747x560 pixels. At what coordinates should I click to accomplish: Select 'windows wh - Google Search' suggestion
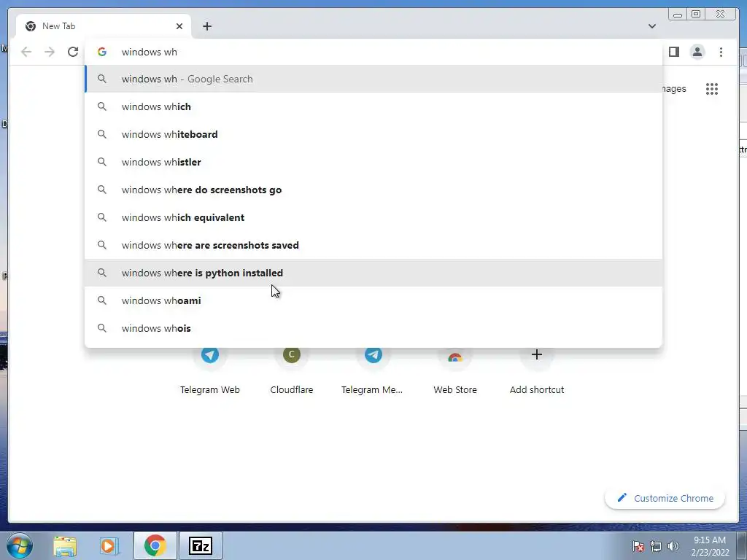pos(373,79)
